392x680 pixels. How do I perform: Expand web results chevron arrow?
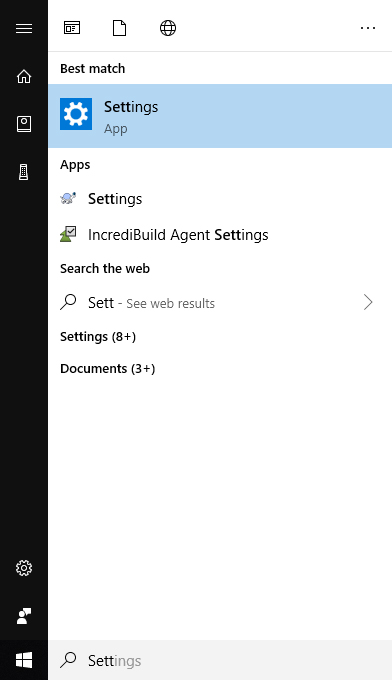pos(368,302)
